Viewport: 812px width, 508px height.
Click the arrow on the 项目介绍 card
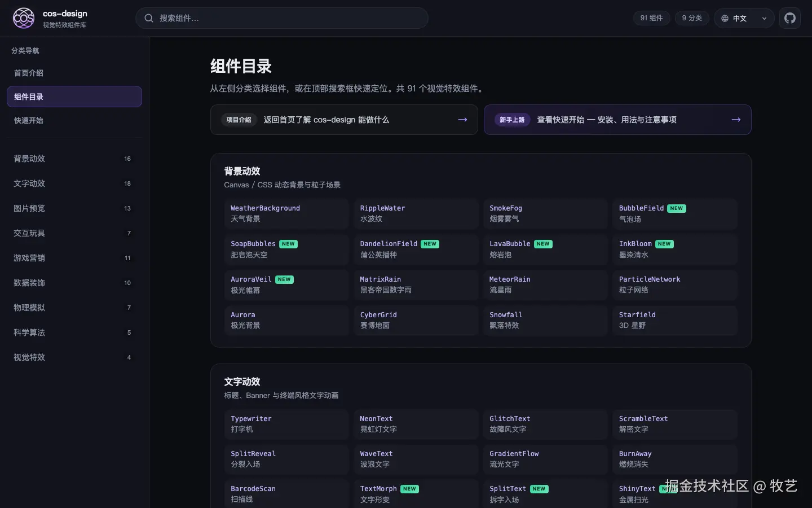tap(462, 120)
